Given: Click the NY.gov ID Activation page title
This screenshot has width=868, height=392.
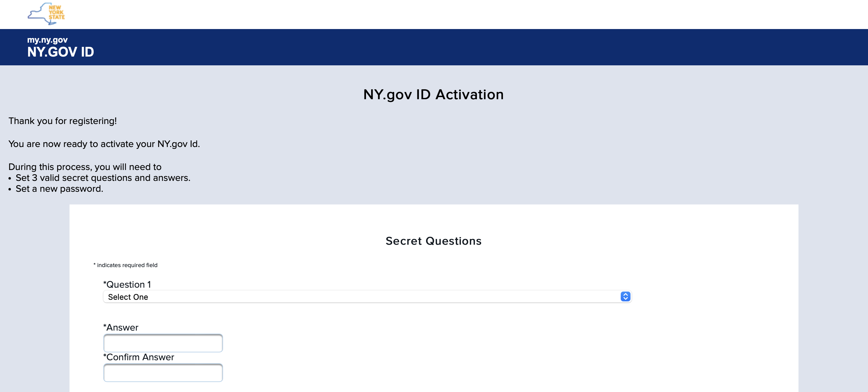Looking at the screenshot, I should point(433,94).
